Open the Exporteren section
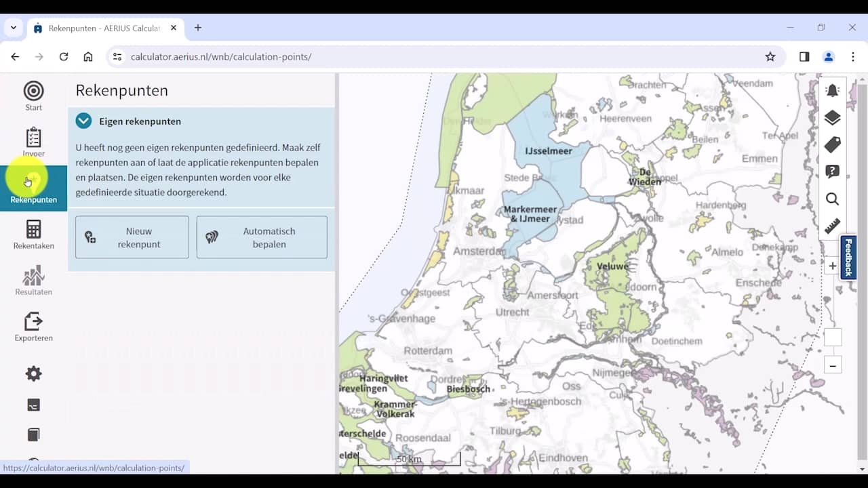The width and height of the screenshot is (868, 488). pyautogui.click(x=33, y=327)
